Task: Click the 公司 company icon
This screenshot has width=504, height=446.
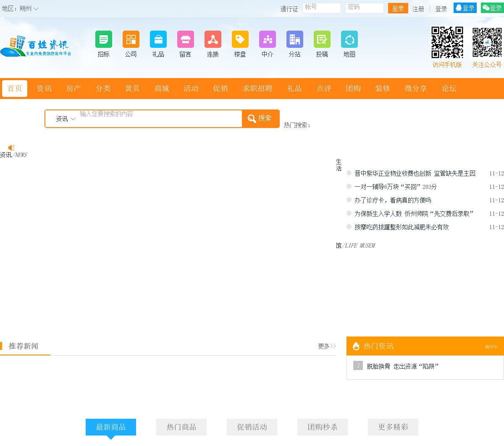Action: [131, 39]
